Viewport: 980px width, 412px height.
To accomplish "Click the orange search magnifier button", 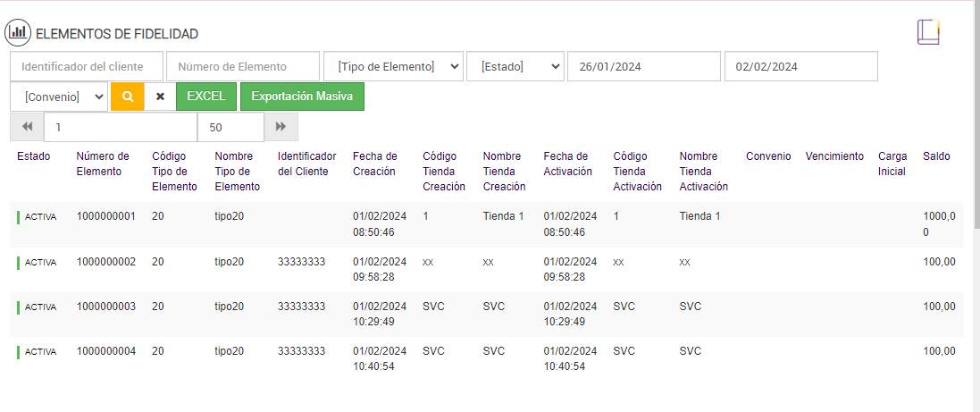I will click(x=127, y=97).
